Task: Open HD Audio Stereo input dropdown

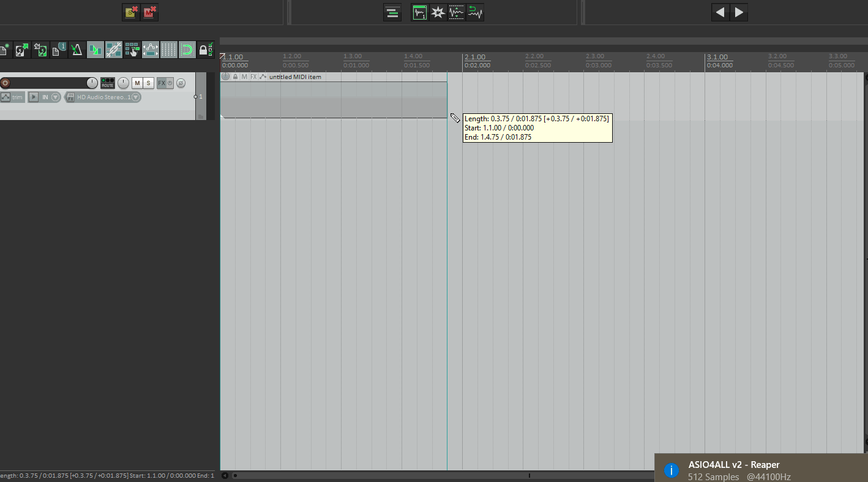Action: point(136,97)
